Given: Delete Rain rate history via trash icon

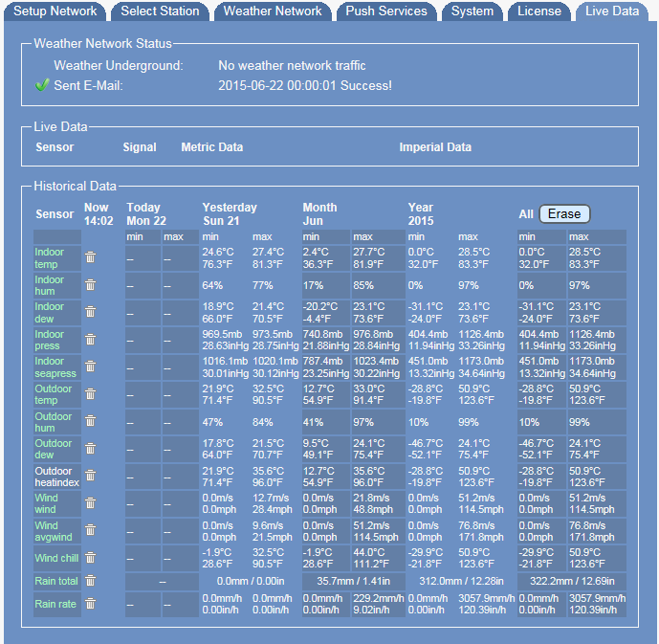Looking at the screenshot, I should (x=90, y=604).
